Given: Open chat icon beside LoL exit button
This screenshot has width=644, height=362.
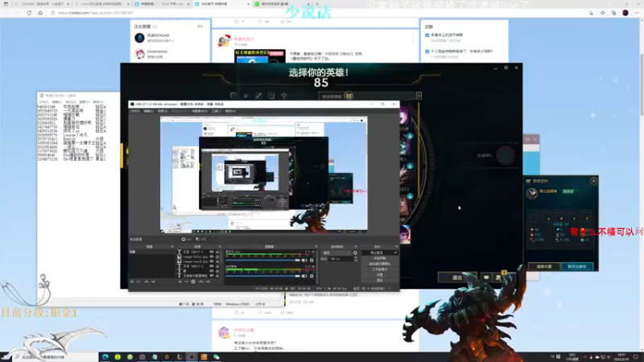Looking at the screenshot, I should pos(486,278).
